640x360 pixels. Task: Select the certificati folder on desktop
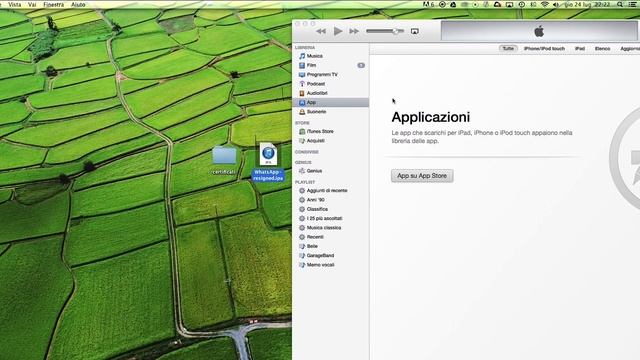[224, 160]
